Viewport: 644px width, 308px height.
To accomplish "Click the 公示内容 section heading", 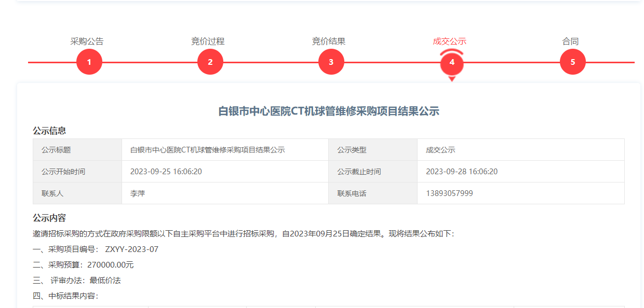I will [49, 218].
